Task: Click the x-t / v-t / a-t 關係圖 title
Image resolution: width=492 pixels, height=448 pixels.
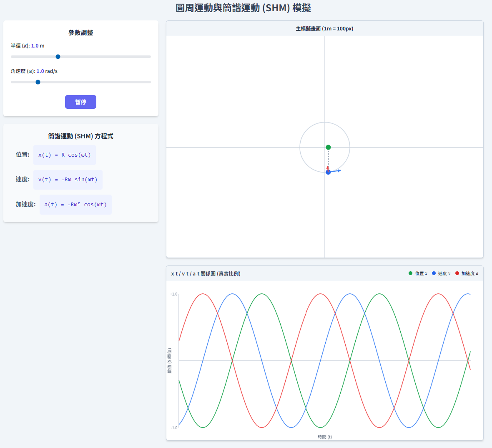Action: [206, 274]
